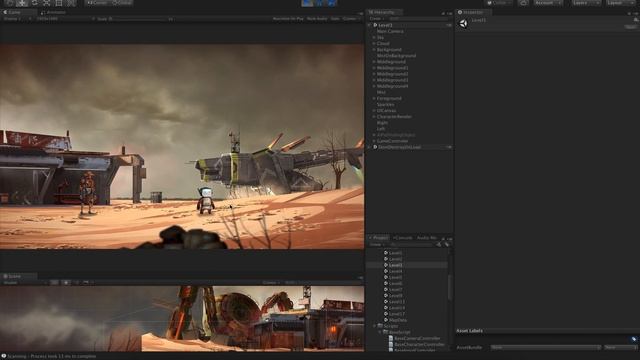Click the Open button in Inspector
This screenshot has height=360, width=640.
(x=631, y=27)
